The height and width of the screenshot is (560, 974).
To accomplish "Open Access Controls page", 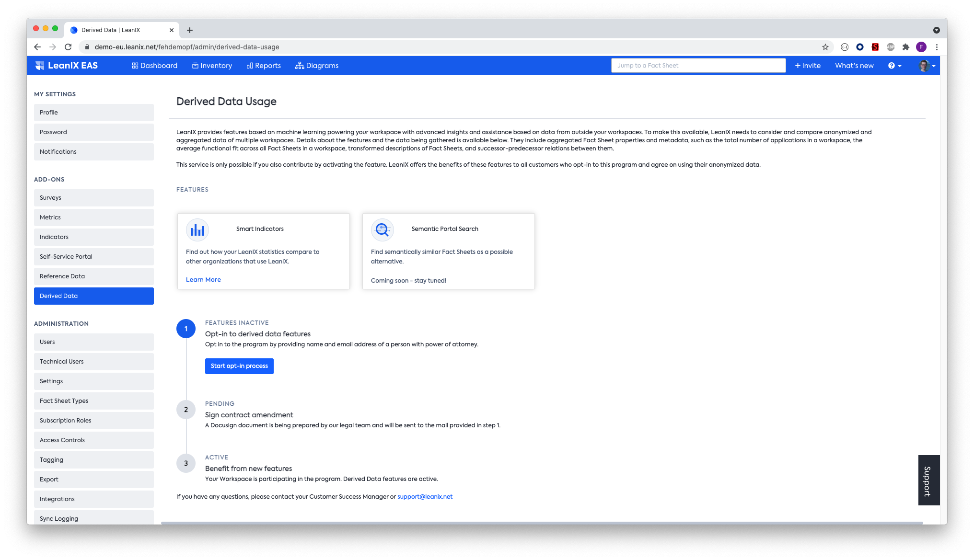I will tap(94, 440).
